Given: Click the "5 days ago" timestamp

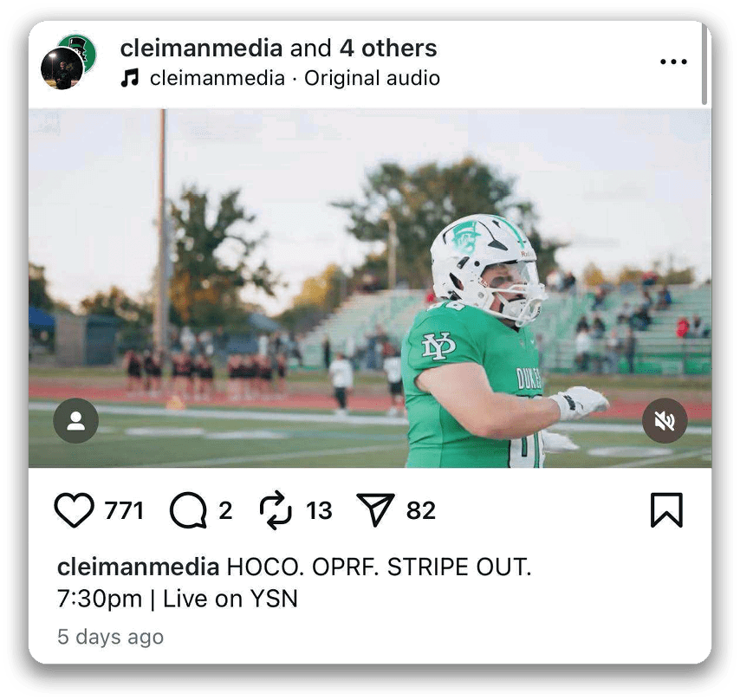Looking at the screenshot, I should pos(110,637).
